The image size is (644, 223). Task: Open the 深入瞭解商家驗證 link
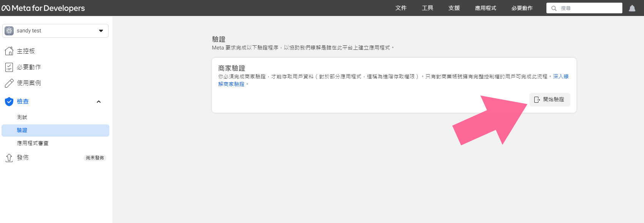[x=560, y=76]
